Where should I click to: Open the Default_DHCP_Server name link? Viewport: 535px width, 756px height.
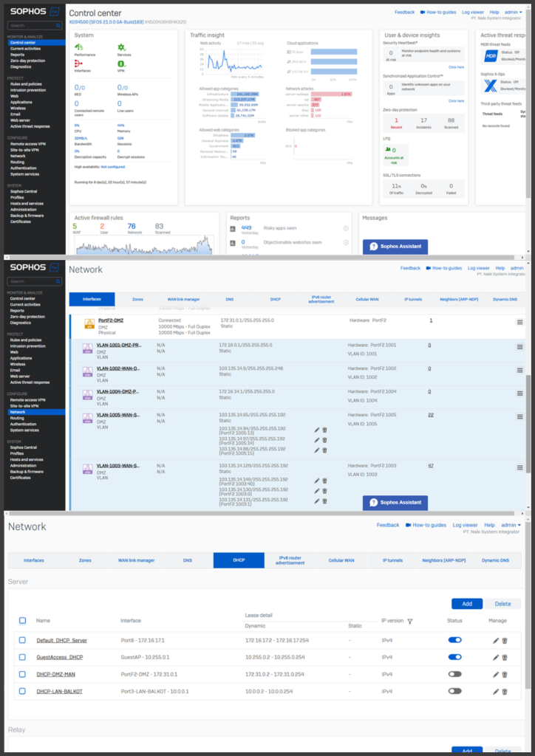tap(62, 640)
